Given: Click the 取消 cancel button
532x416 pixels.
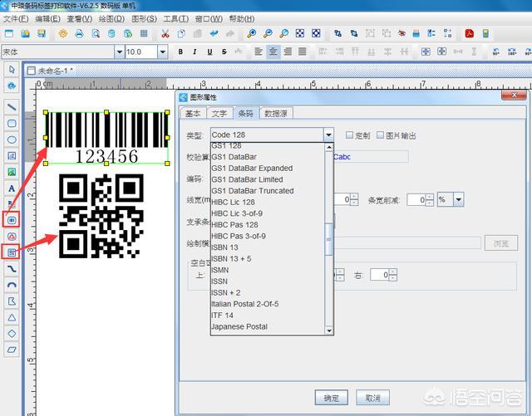Looking at the screenshot, I should (373, 398).
